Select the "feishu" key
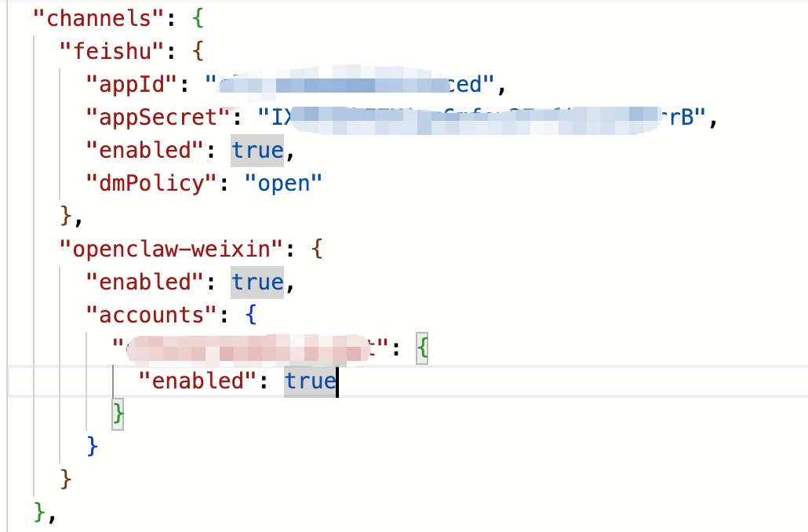Screen dimensions: 808x532 [x=111, y=52]
